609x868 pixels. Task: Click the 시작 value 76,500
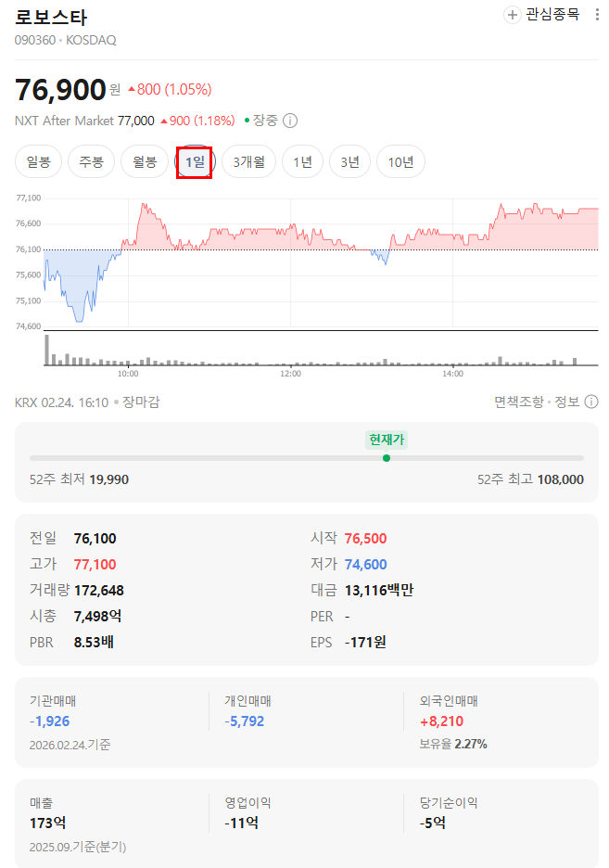tap(365, 539)
